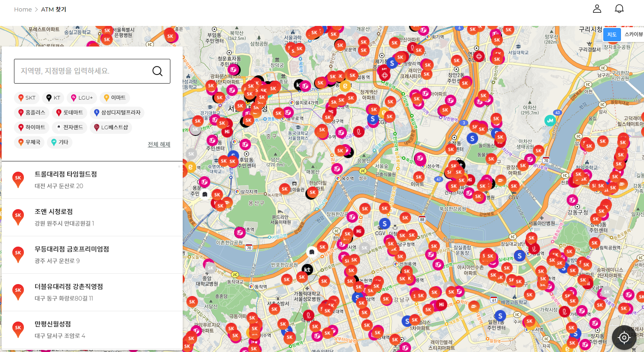Open the 트롤대리점 타임월드점 result

[92, 180]
